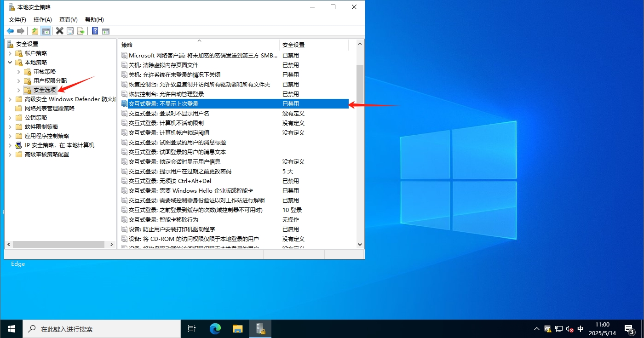
Task: Select the 网络列表管理器策略 tree item
Action: point(50,109)
